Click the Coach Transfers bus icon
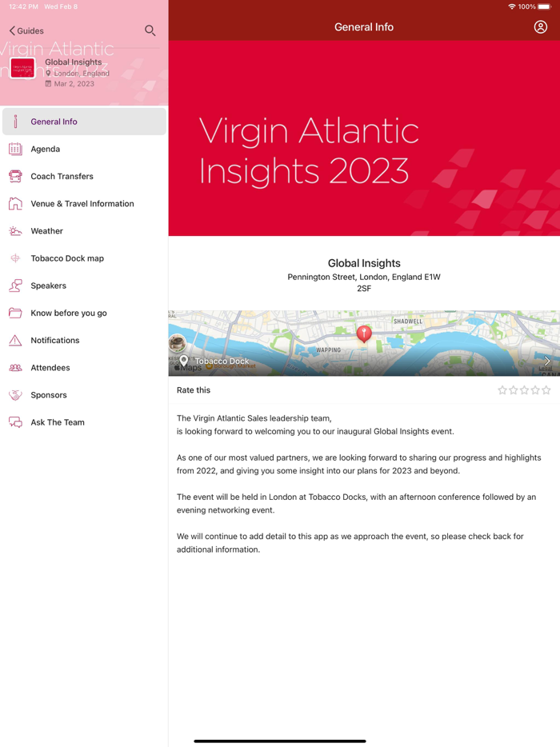560x747 pixels. (15, 176)
